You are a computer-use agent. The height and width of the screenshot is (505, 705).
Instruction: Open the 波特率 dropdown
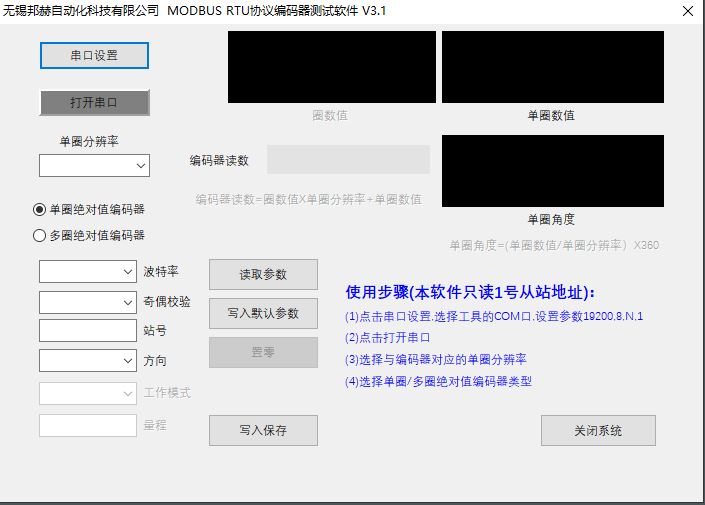tap(88, 271)
